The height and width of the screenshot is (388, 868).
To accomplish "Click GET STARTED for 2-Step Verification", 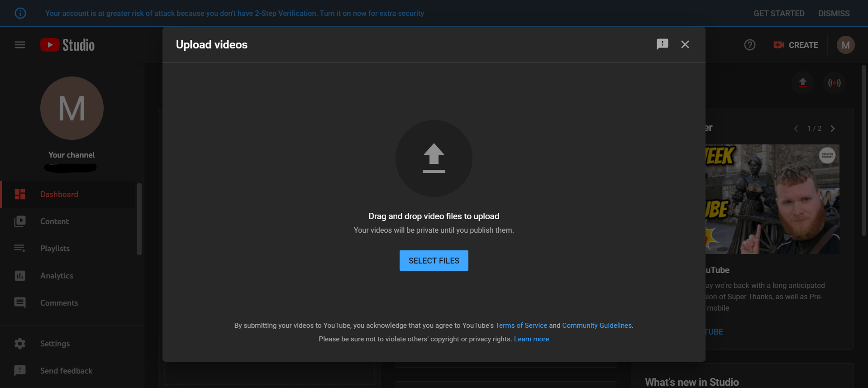I will point(779,13).
